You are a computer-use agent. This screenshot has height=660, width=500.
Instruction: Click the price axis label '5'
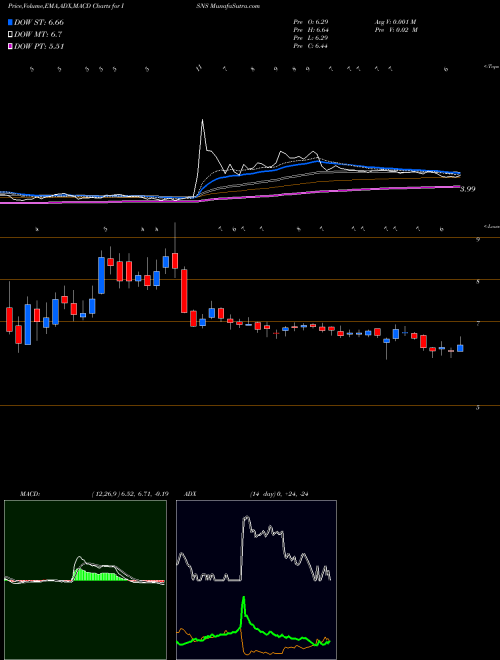tap(478, 407)
